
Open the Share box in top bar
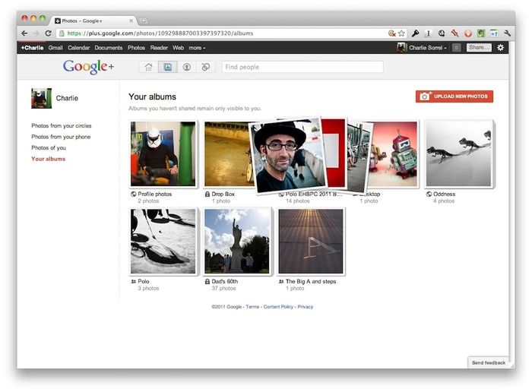[x=479, y=47]
